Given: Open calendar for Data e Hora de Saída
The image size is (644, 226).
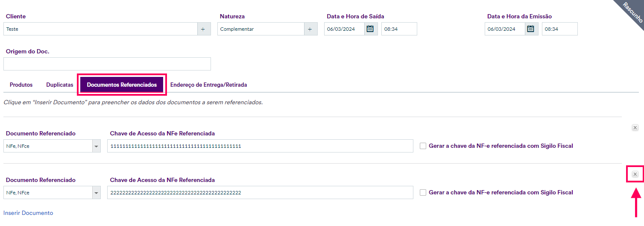Looking at the screenshot, I should (370, 29).
